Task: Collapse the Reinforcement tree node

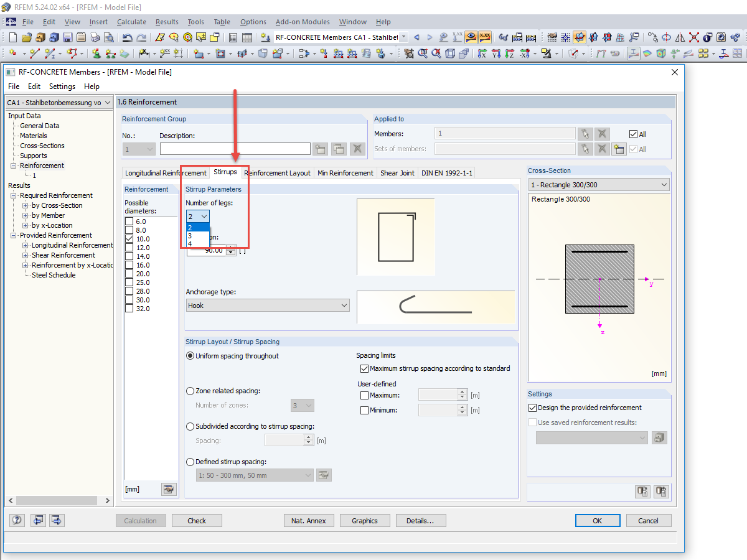Action: (x=14, y=166)
